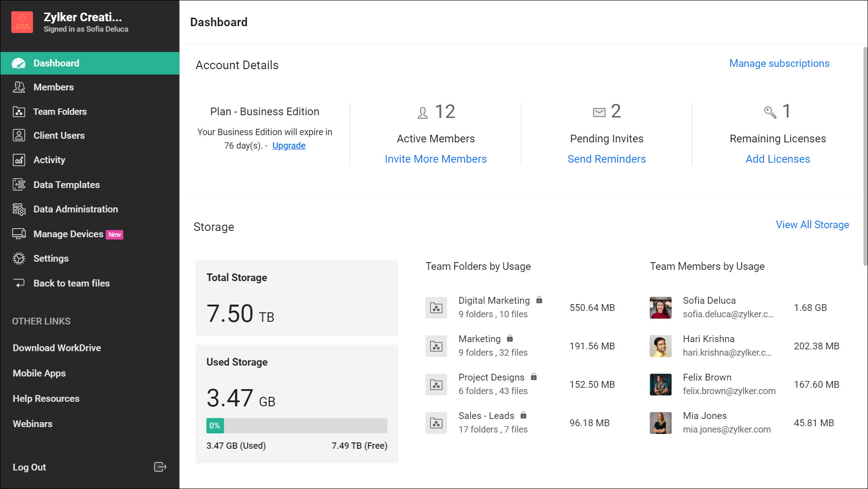The height and width of the screenshot is (489, 868).
Task: Click Sofia Deluca's profile photo thumbnail
Action: point(660,308)
